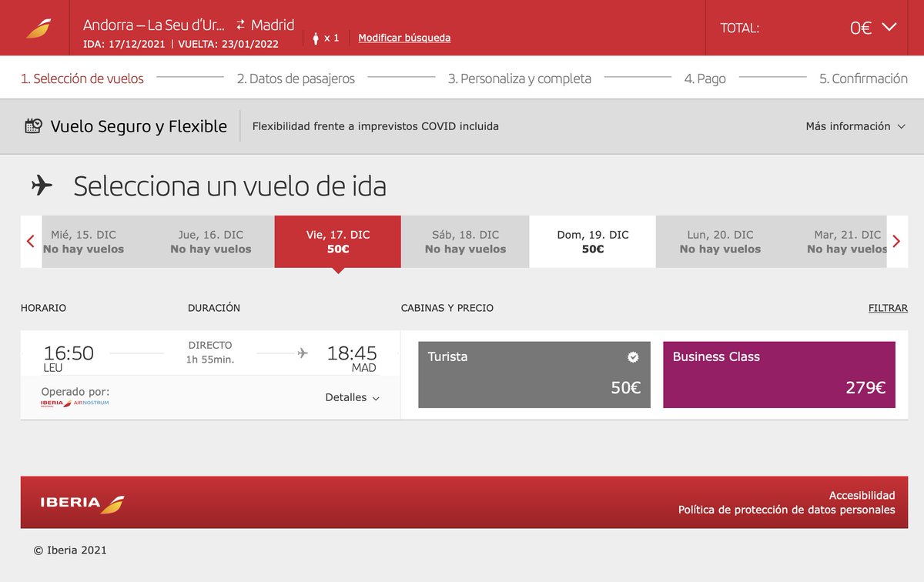Show earlier dates with the left arrow
The image size is (924, 582).
(31, 241)
